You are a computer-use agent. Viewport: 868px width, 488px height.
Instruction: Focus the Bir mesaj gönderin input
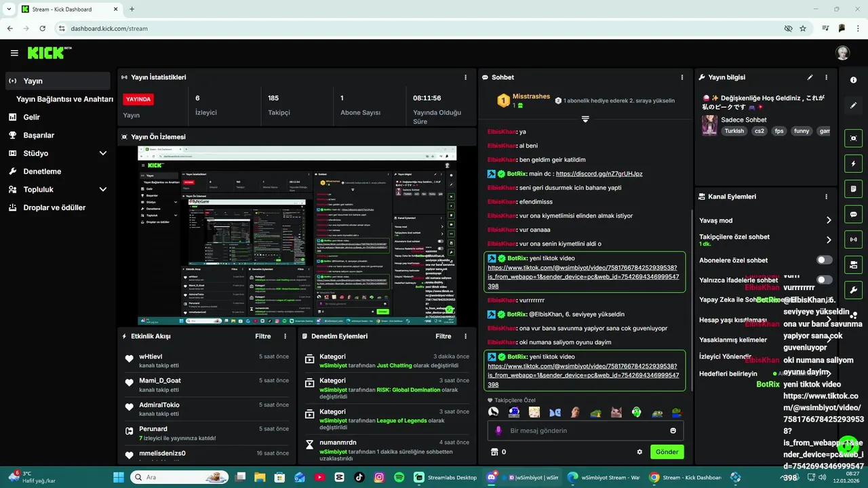(585, 430)
